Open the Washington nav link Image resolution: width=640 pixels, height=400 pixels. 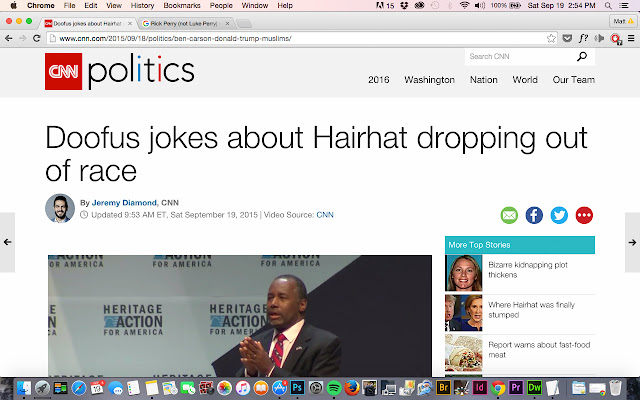coord(429,80)
